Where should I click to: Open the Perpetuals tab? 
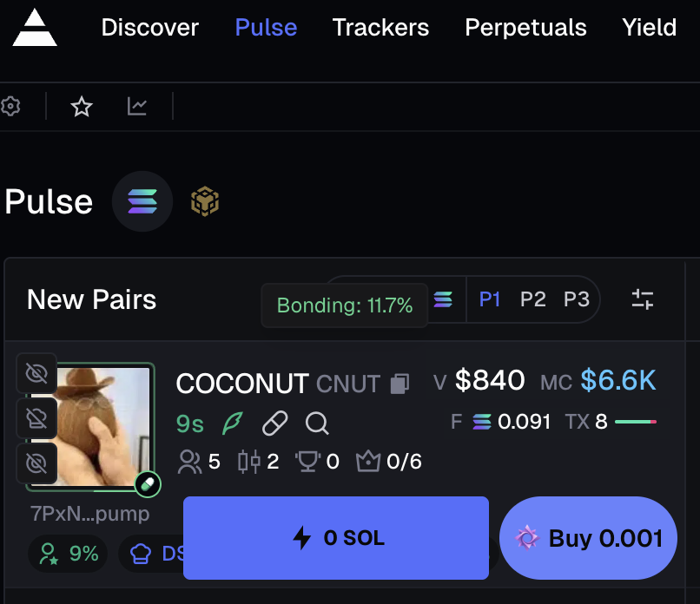525,28
